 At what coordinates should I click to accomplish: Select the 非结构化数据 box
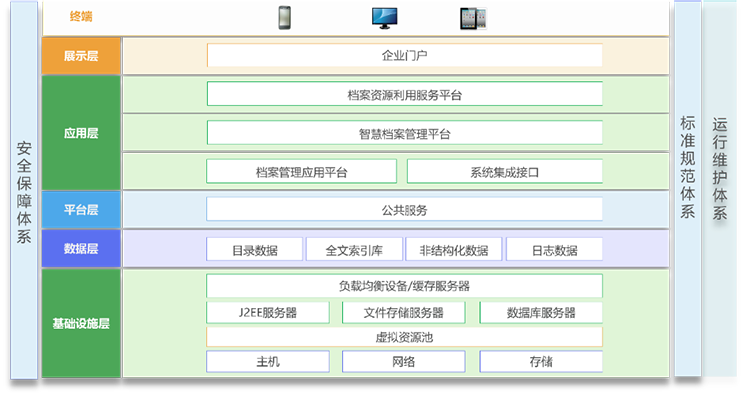pos(453,249)
